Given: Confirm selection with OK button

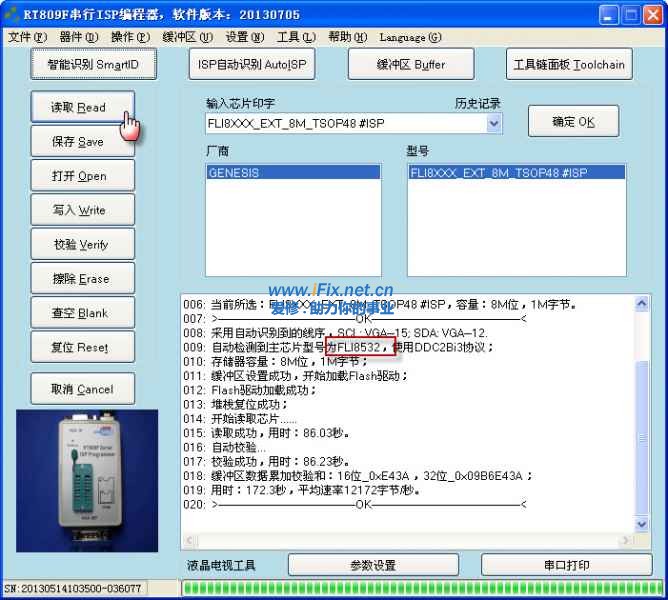Looking at the screenshot, I should click(573, 122).
